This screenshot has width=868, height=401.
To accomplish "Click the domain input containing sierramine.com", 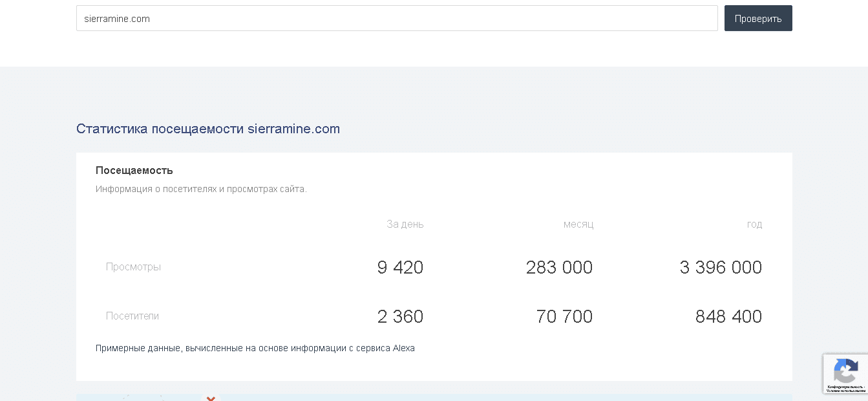I will point(397,18).
